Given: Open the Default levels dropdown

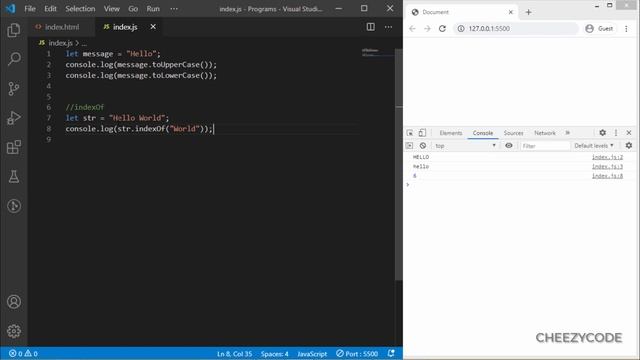Looking at the screenshot, I should tap(593, 146).
